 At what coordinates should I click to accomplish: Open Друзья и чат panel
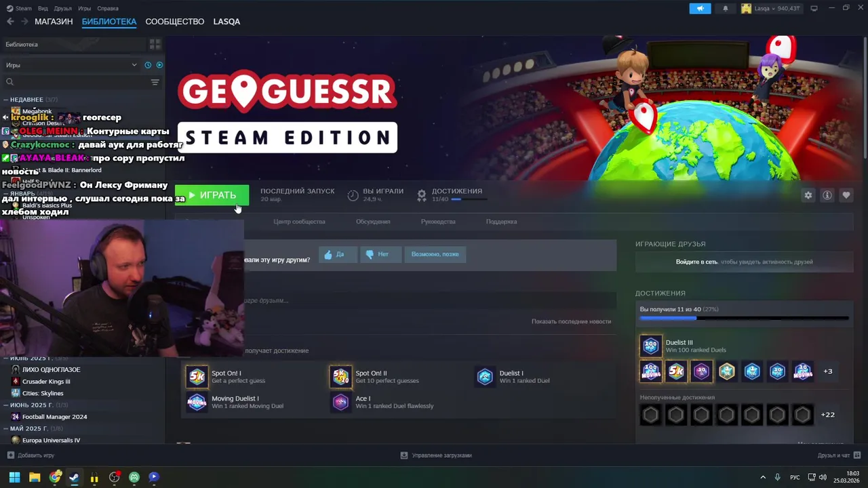(839, 455)
